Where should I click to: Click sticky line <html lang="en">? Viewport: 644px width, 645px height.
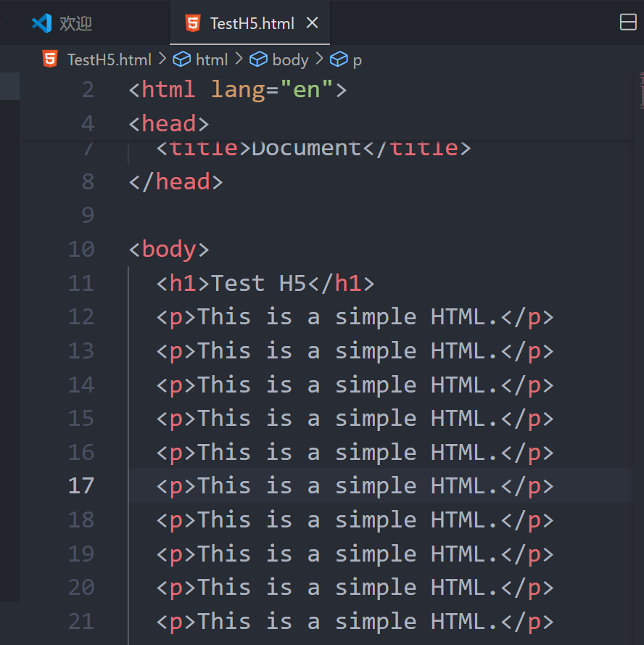point(238,90)
